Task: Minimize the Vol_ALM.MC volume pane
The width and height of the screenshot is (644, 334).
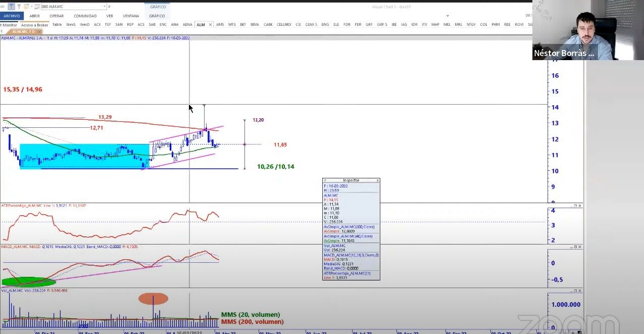Action: point(570,291)
